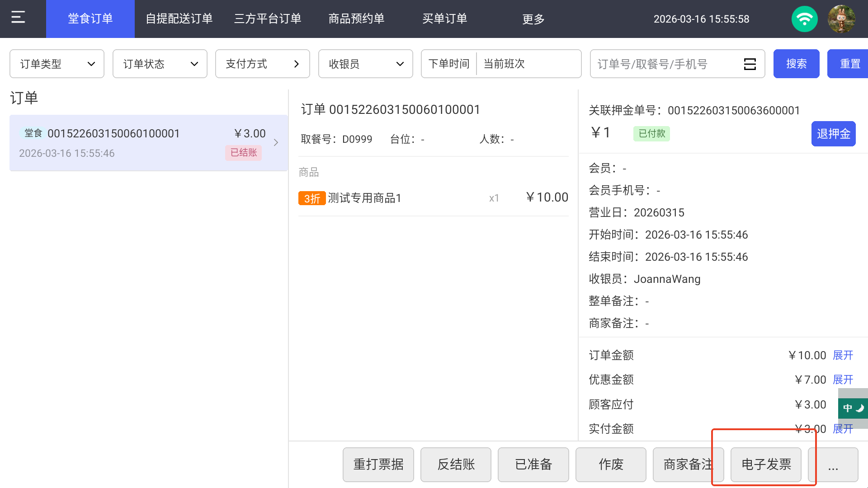Click the 退押金 button
Viewport: 868px width, 488px height.
[833, 134]
